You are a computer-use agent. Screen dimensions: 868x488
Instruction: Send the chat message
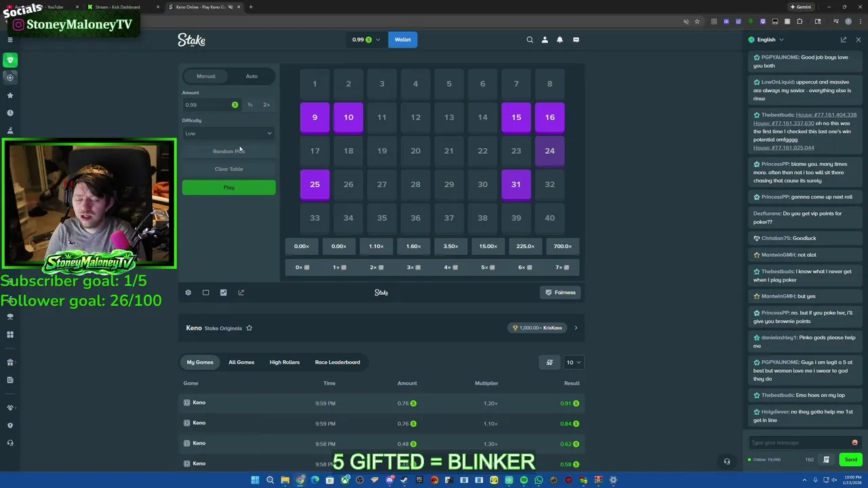coord(850,460)
